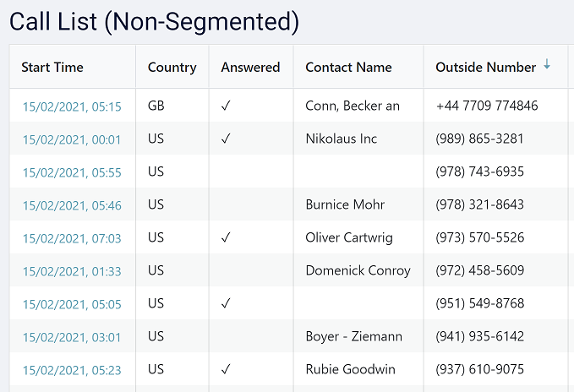Image resolution: width=574 pixels, height=392 pixels.
Task: Open call from 15/02/2021, 05:05
Action: 72,304
